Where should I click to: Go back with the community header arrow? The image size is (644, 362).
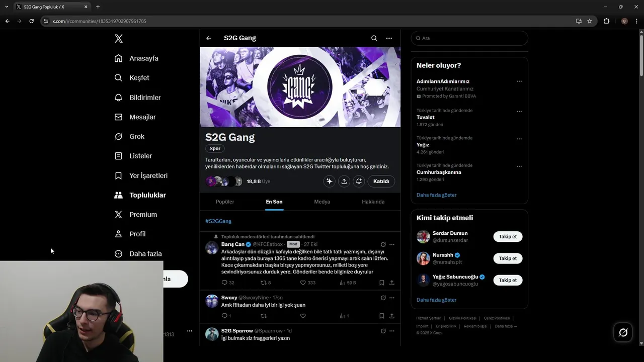coord(209,38)
